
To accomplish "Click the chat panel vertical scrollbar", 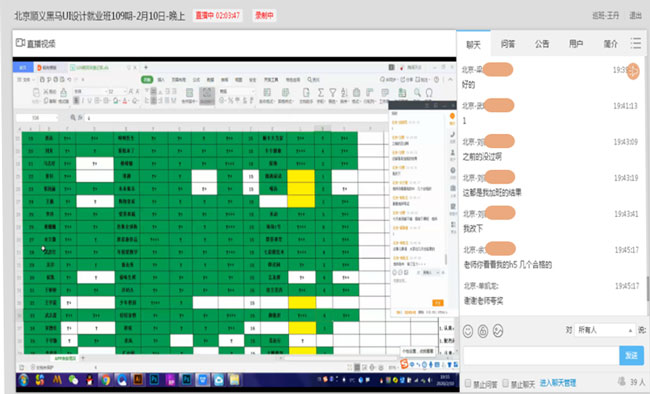I will (x=648, y=288).
